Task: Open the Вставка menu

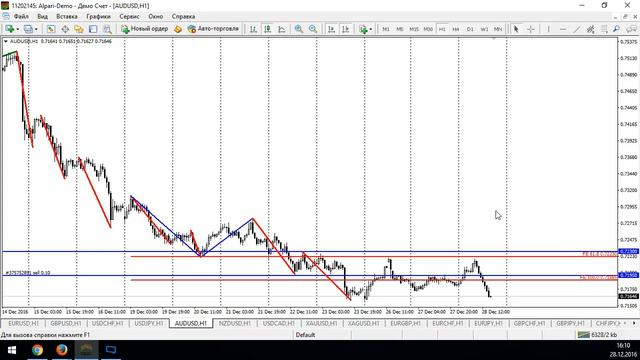Action: (67, 16)
